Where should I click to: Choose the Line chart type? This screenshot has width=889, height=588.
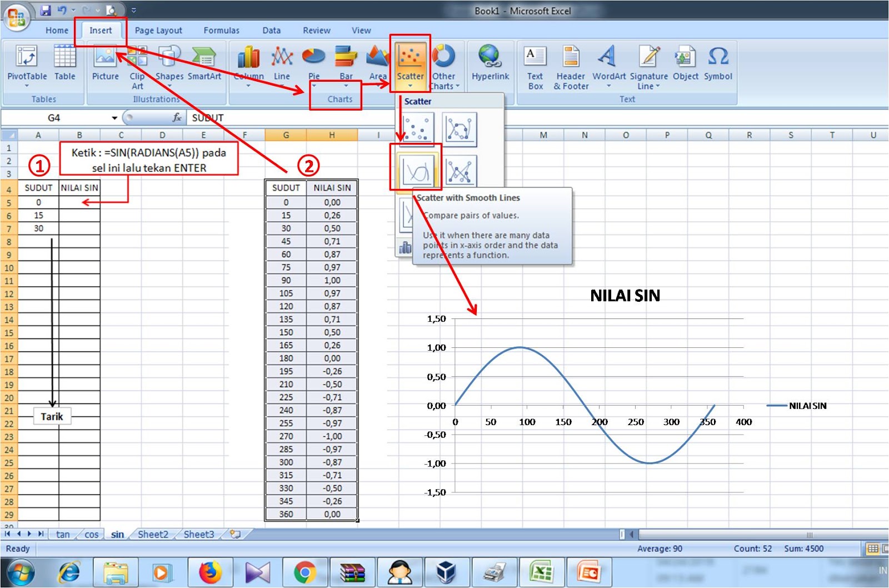tap(282, 66)
